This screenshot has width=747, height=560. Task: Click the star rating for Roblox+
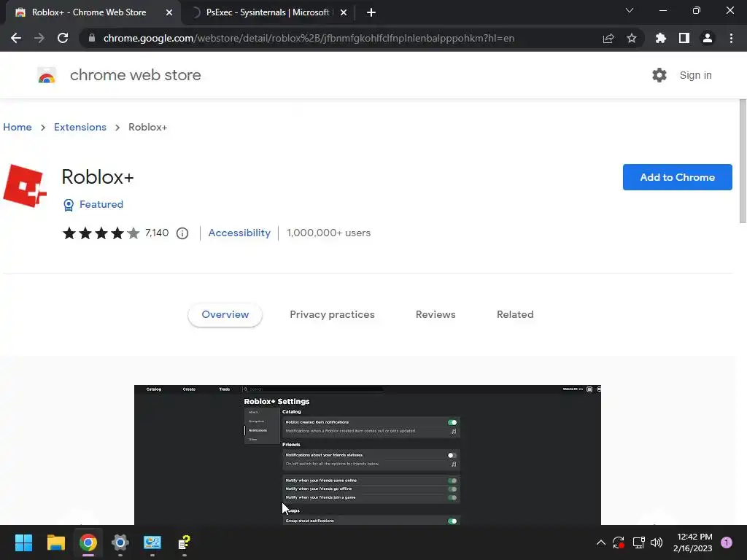tap(101, 233)
